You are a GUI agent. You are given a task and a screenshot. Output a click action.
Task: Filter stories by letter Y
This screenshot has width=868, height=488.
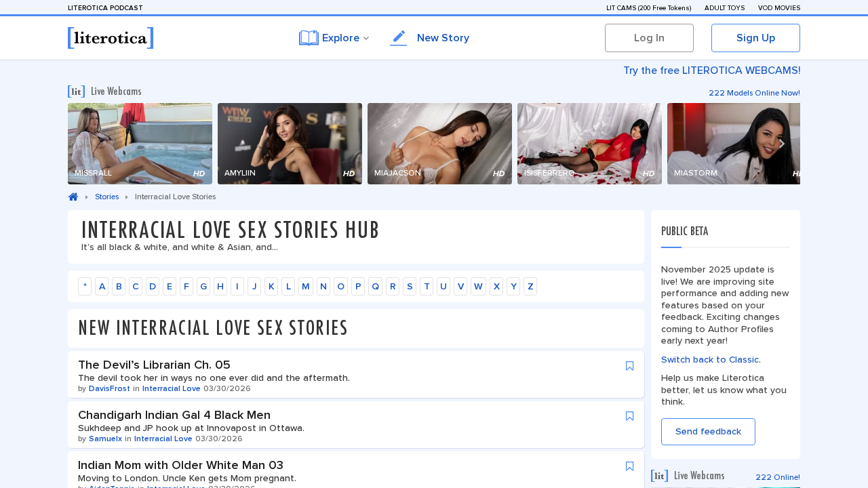(x=513, y=286)
